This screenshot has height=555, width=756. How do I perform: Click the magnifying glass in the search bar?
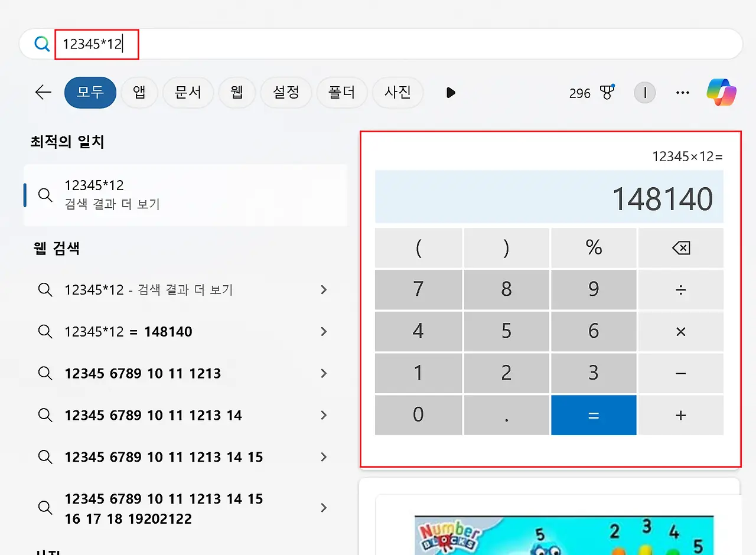point(41,44)
